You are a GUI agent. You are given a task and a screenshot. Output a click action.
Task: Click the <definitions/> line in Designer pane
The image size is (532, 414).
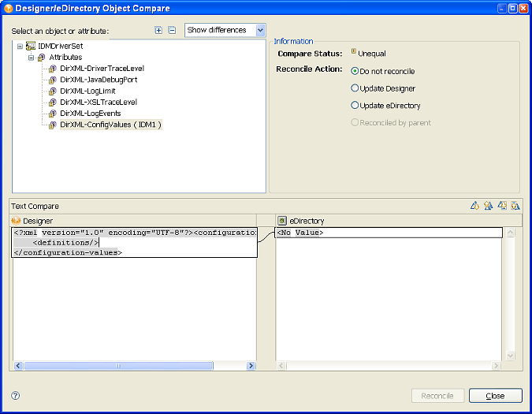tap(66, 243)
